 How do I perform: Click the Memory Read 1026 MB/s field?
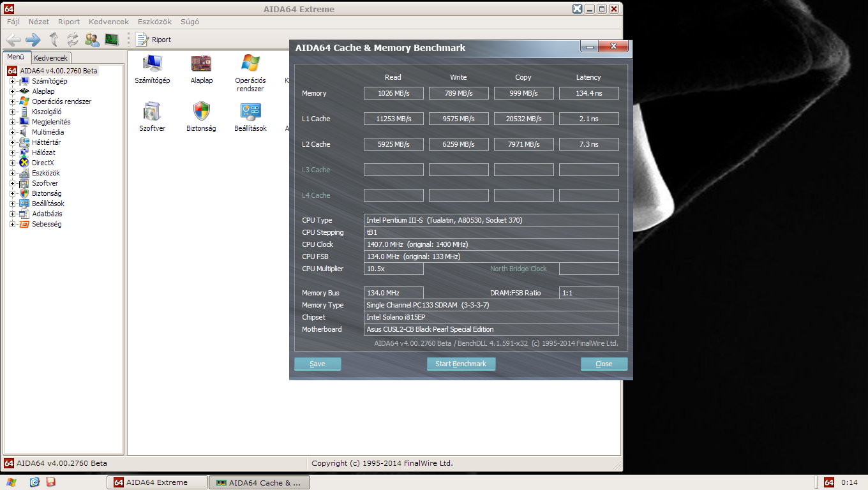tap(393, 93)
